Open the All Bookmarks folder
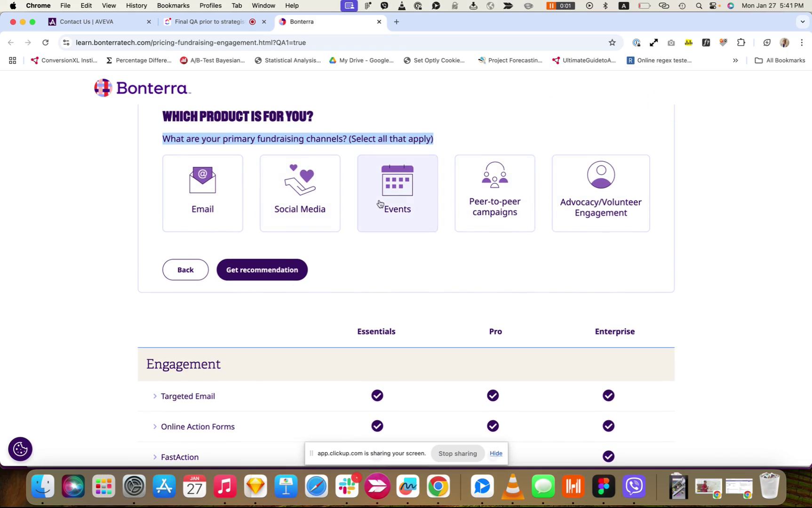The height and width of the screenshot is (508, 812). (780, 60)
